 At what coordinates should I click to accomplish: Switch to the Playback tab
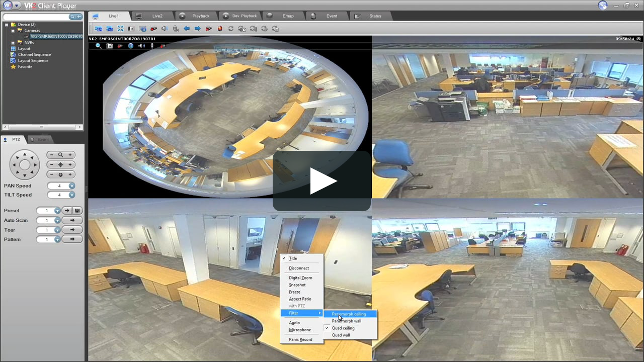201,16
